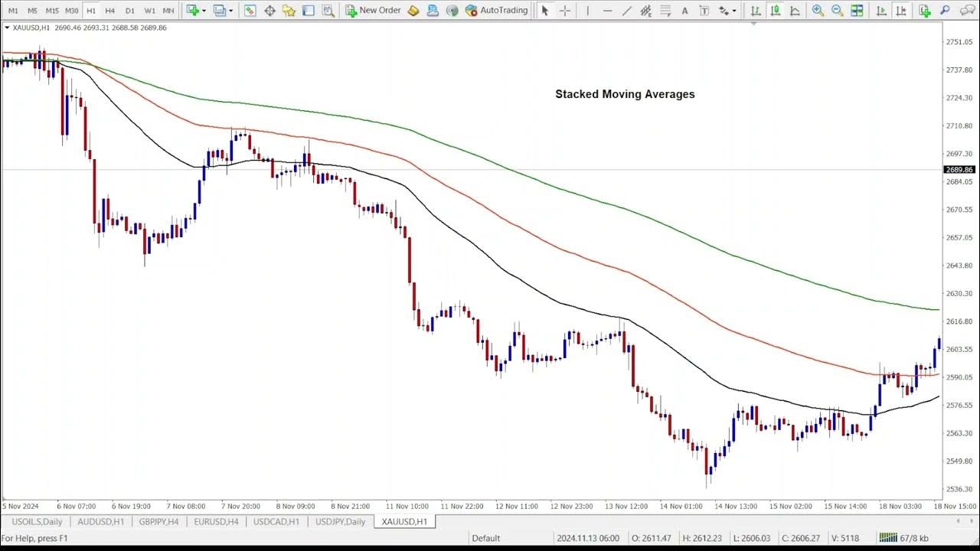Open the Data Window crosshair icon

[269, 10]
